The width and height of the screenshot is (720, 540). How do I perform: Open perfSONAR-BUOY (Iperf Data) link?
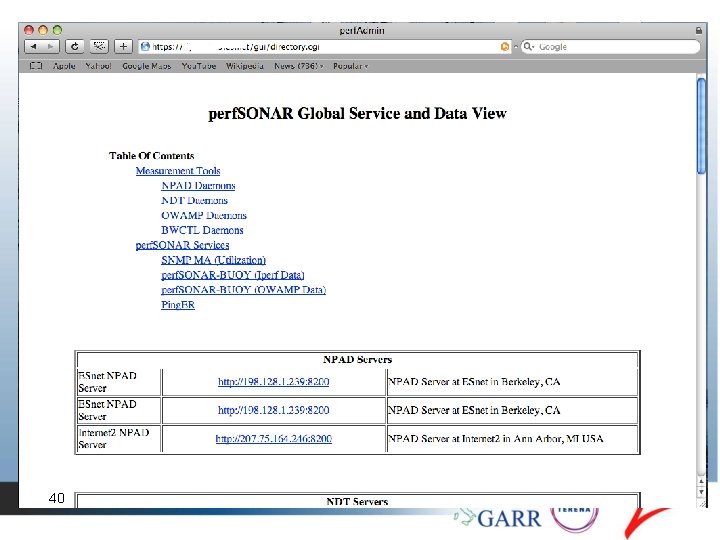click(x=232, y=275)
